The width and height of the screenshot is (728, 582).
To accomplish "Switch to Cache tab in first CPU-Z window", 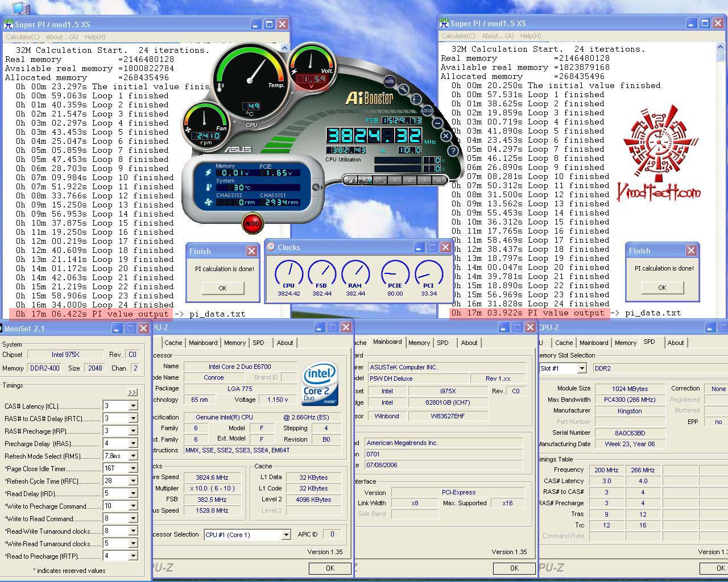I will 173,343.
